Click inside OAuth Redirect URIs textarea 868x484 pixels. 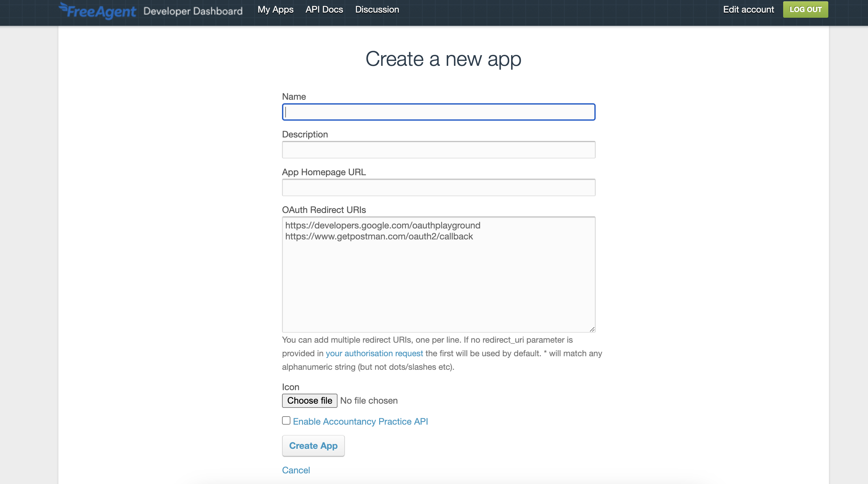point(439,283)
